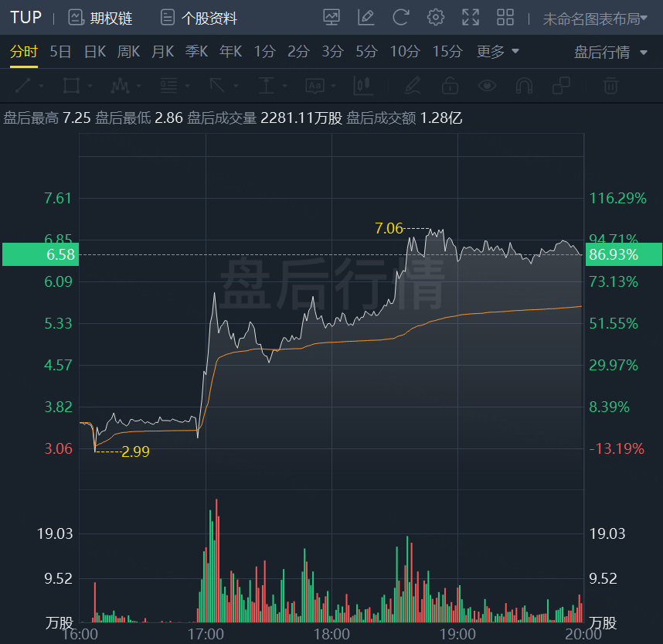The image size is (663, 644).
Task: Expand the 更多 timeframes dropdown
Action: coord(498,52)
